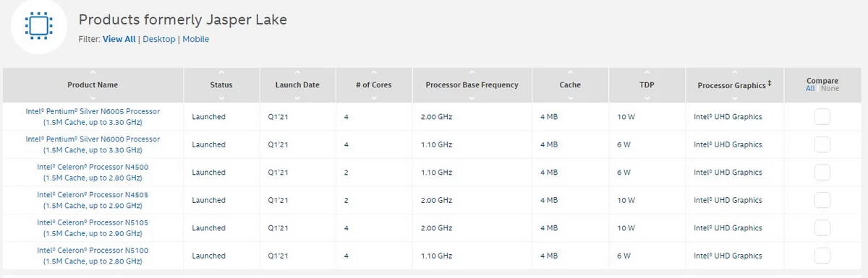The height and width of the screenshot is (278, 868).
Task: Select the View All filter
Action: [x=119, y=39]
